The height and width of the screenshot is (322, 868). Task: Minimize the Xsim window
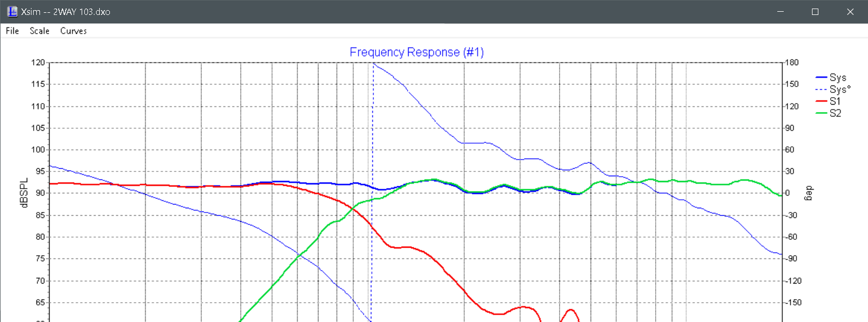pyautogui.click(x=781, y=12)
